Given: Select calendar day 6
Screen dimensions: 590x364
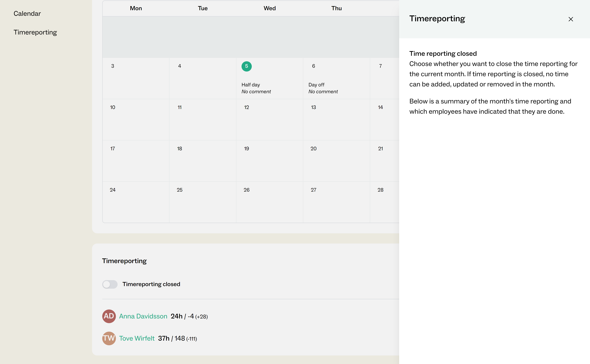Looking at the screenshot, I should point(314,66).
